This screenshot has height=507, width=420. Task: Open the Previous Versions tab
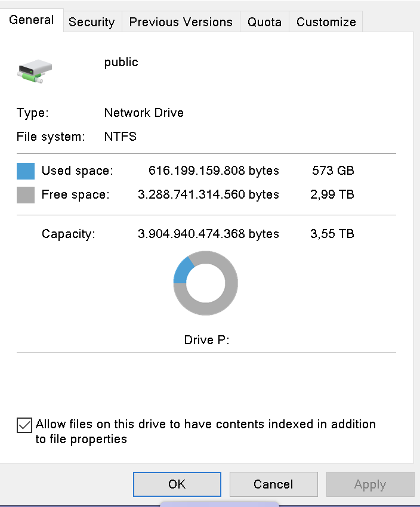181,22
